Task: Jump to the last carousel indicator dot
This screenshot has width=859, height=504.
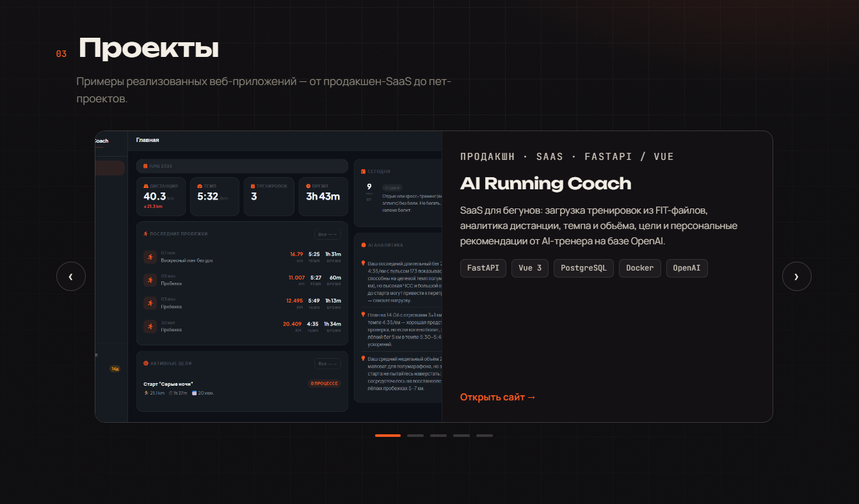Action: (x=485, y=436)
